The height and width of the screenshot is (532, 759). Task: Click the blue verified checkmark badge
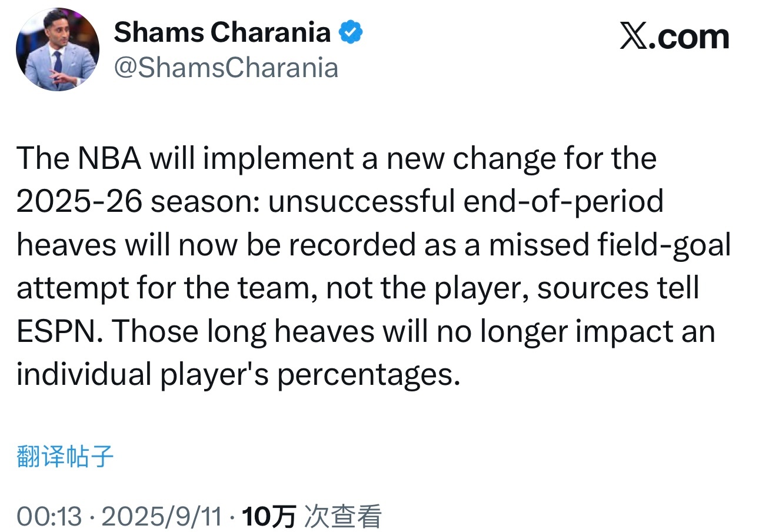(x=352, y=32)
